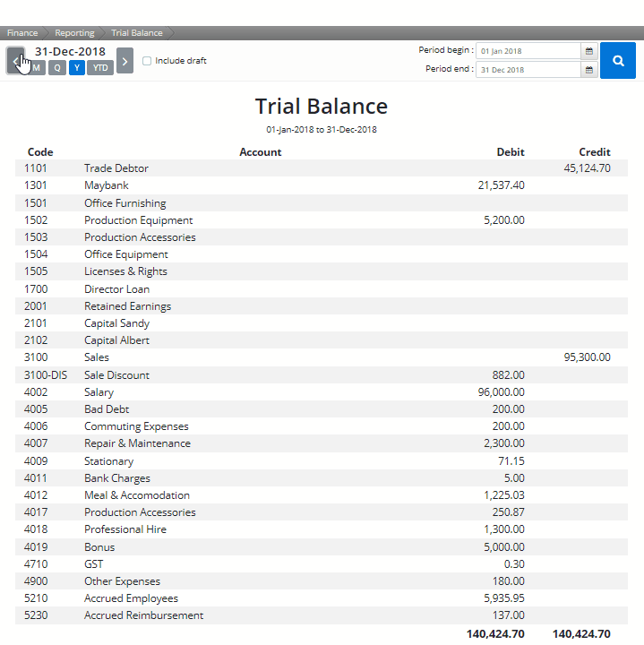This screenshot has height=645, width=644.
Task: Click the report date range subtitle
Action: click(x=322, y=130)
